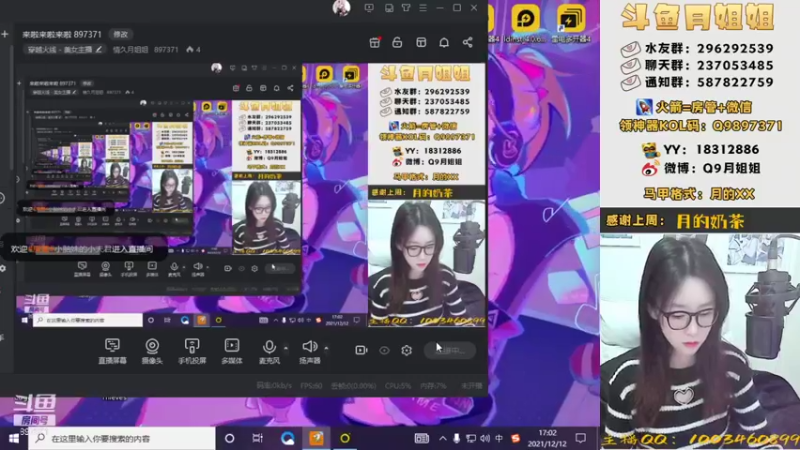This screenshot has height=450, width=800.
Task: Open the Windows action center notifications icon
Action: (581, 438)
